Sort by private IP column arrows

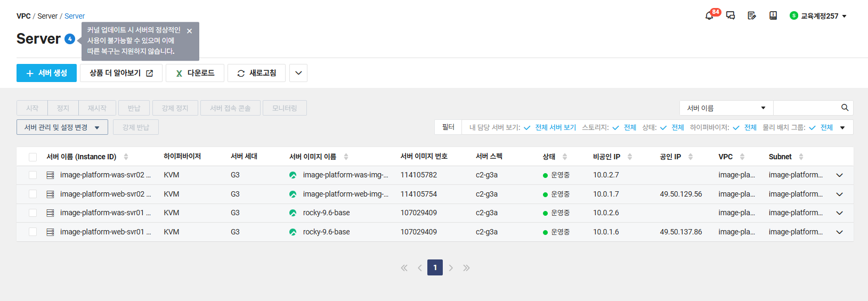pyautogui.click(x=630, y=157)
